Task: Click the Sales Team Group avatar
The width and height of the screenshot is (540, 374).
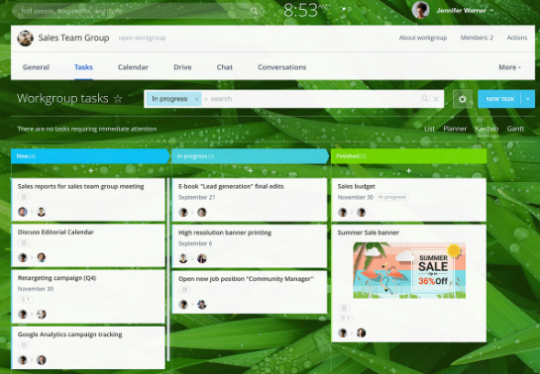Action: [x=25, y=38]
